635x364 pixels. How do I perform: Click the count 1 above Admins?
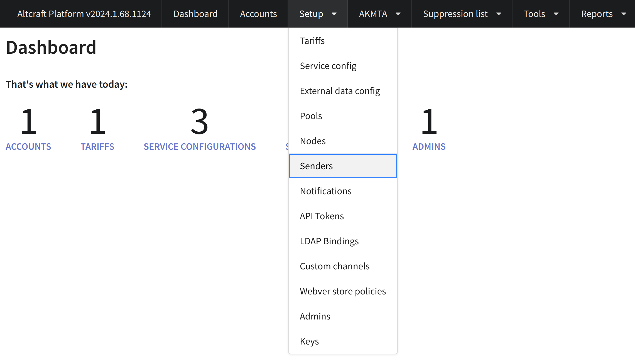click(429, 121)
